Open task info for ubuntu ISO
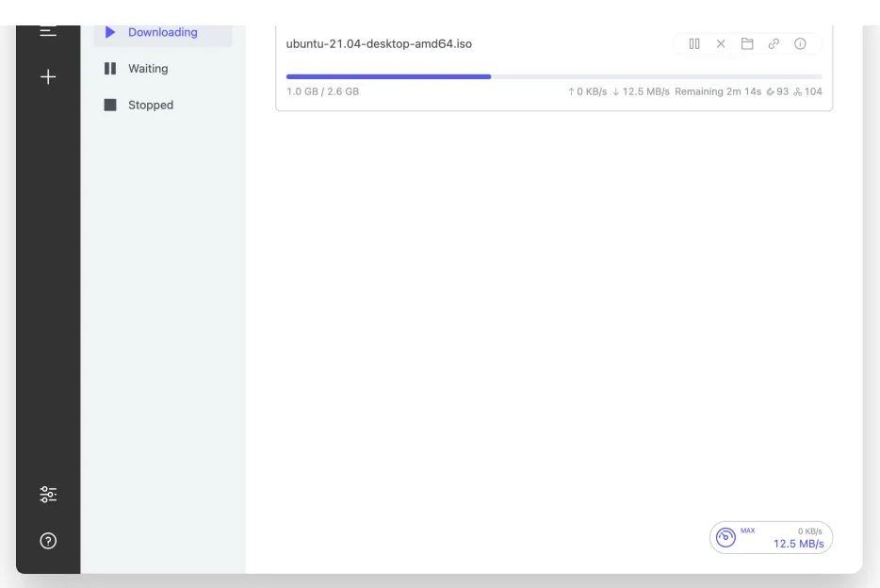This screenshot has width=880, height=588. tap(800, 43)
